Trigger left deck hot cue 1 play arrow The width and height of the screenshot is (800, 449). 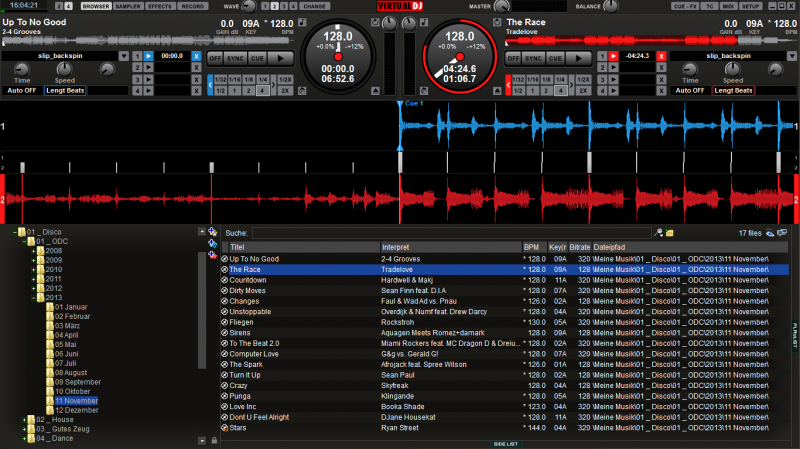[x=148, y=56]
